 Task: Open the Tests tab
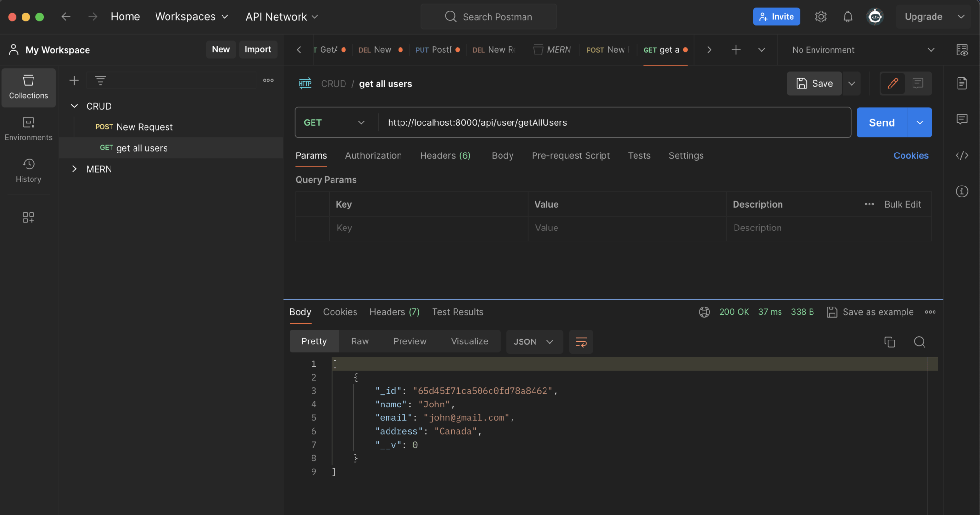point(639,155)
